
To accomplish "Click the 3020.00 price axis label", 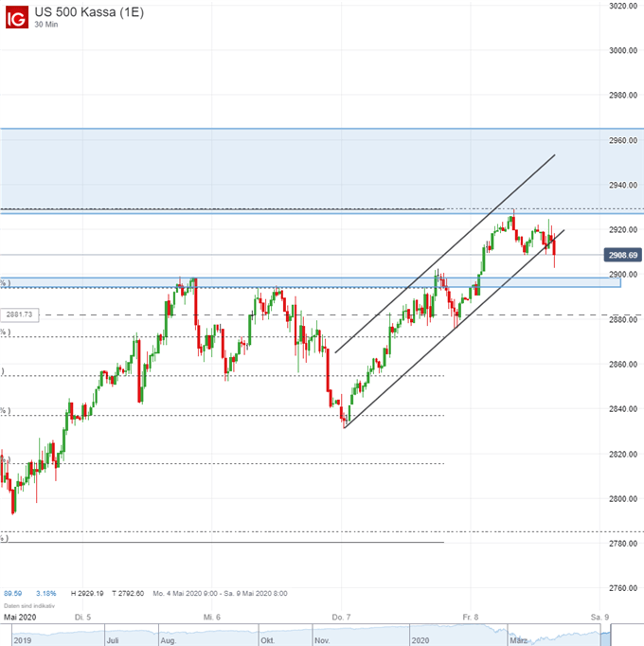I will click(623, 6).
